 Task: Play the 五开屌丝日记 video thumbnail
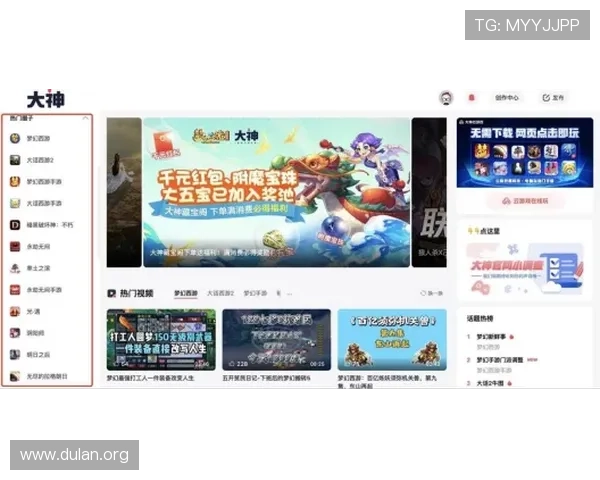tap(276, 340)
